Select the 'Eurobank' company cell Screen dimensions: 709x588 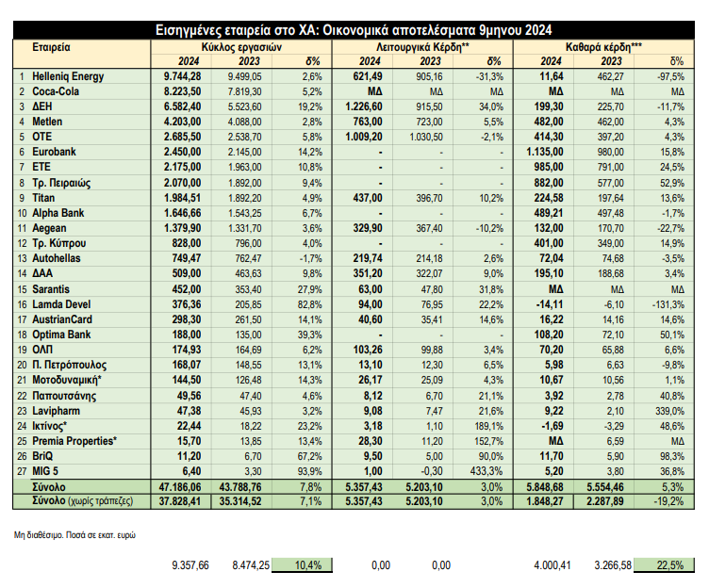[x=54, y=152]
